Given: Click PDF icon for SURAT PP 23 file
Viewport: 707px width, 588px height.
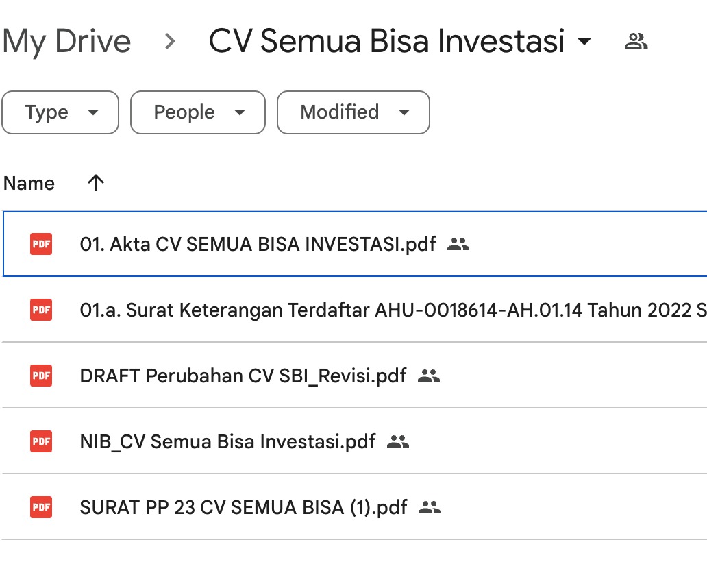Looking at the screenshot, I should click(41, 507).
